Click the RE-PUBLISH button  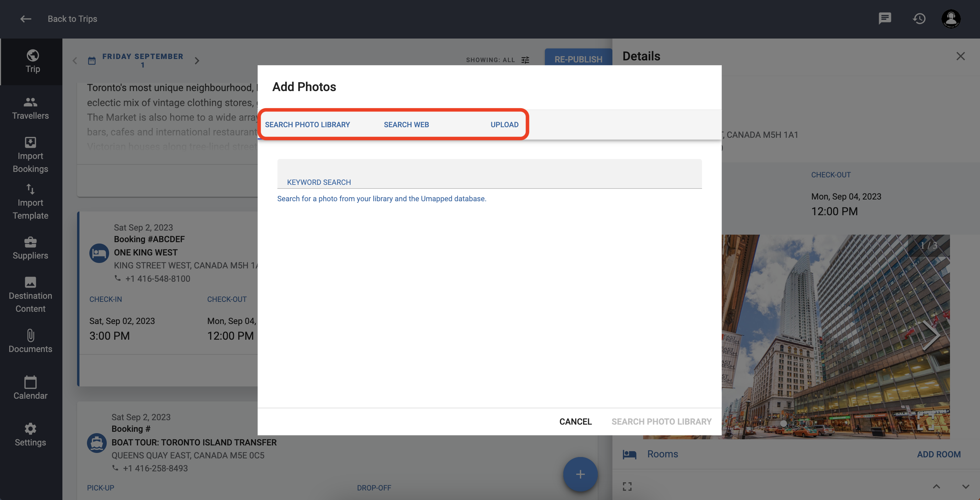pyautogui.click(x=578, y=57)
